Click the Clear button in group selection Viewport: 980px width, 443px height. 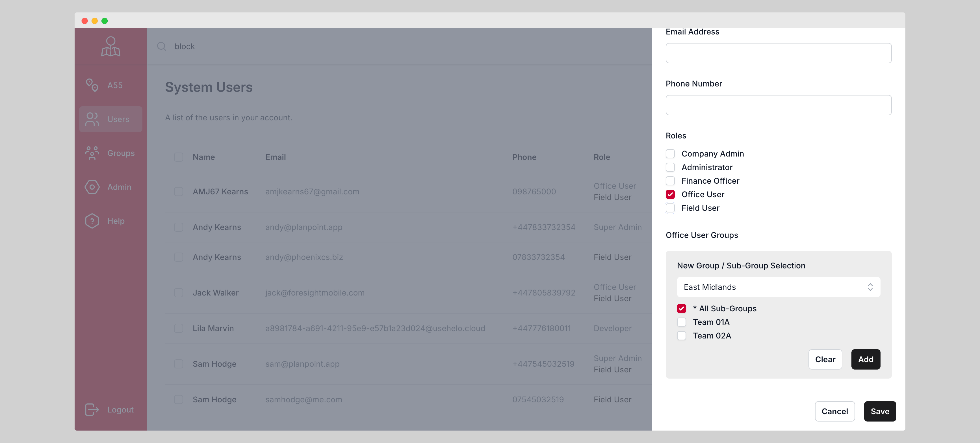pyautogui.click(x=825, y=359)
